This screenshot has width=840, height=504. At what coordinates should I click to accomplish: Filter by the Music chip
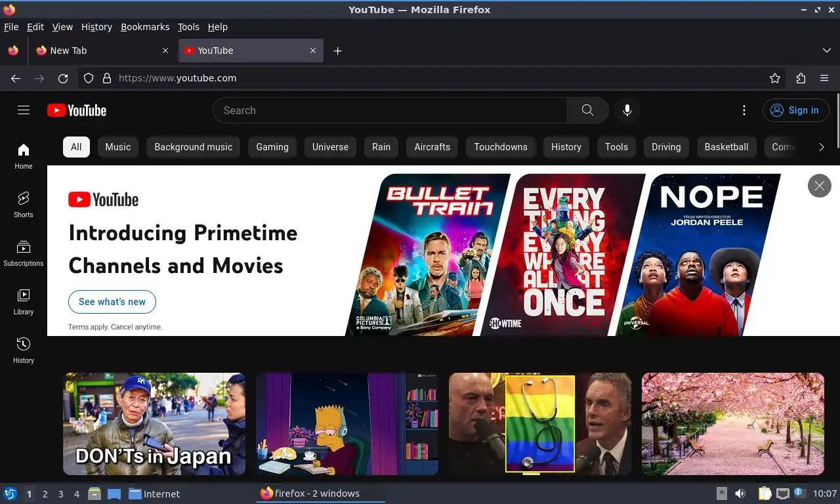coord(118,147)
